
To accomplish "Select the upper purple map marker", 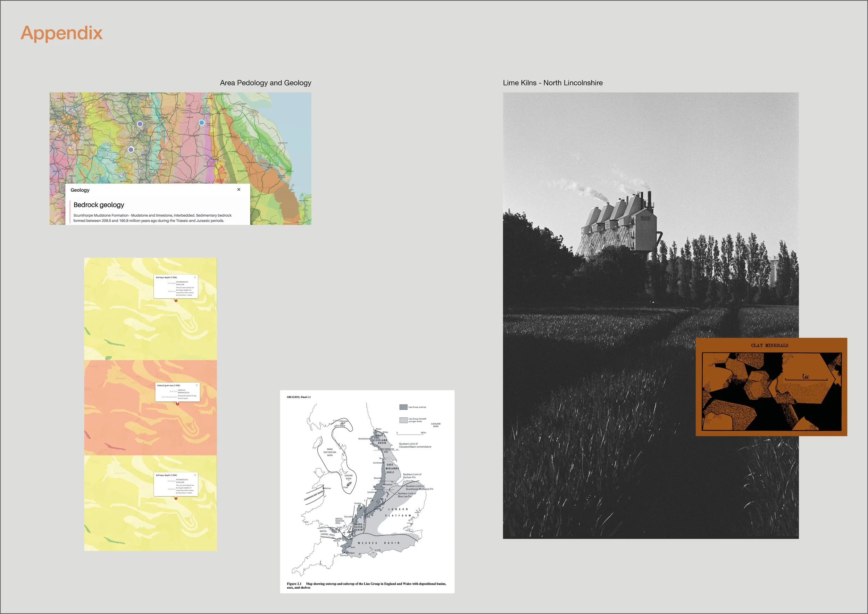I will click(140, 124).
